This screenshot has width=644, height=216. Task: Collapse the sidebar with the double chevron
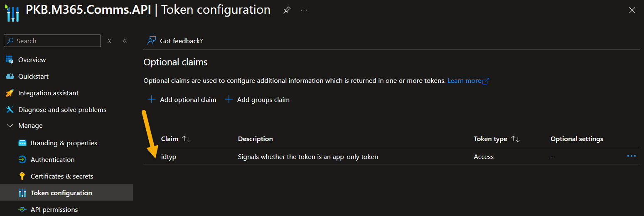124,41
